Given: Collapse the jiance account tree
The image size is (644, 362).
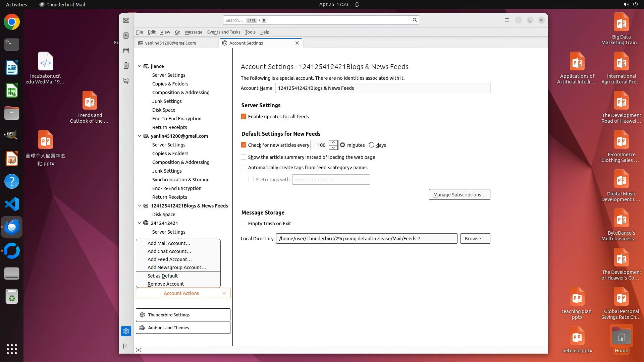Looking at the screenshot, I should pyautogui.click(x=140, y=66).
